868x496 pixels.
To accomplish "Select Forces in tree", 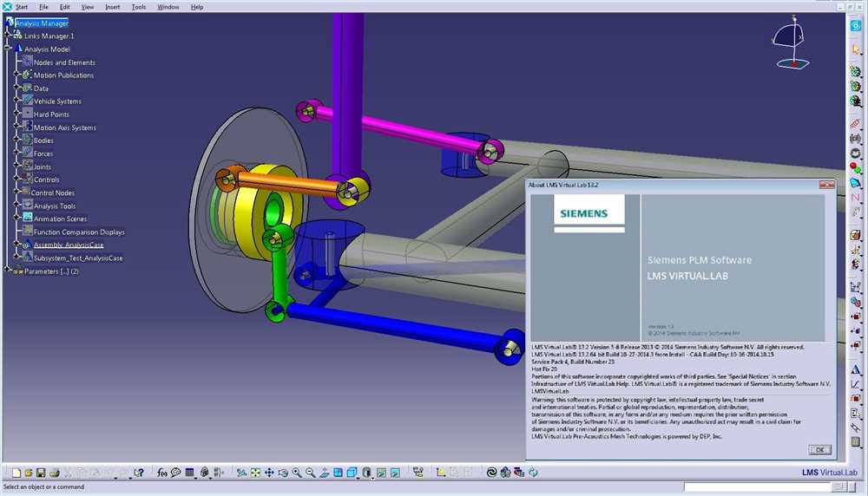I will click(x=43, y=153).
